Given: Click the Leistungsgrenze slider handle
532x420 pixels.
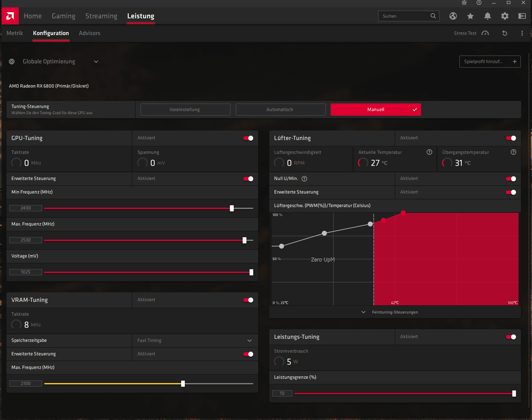Looking at the screenshot, I should [x=514, y=394].
